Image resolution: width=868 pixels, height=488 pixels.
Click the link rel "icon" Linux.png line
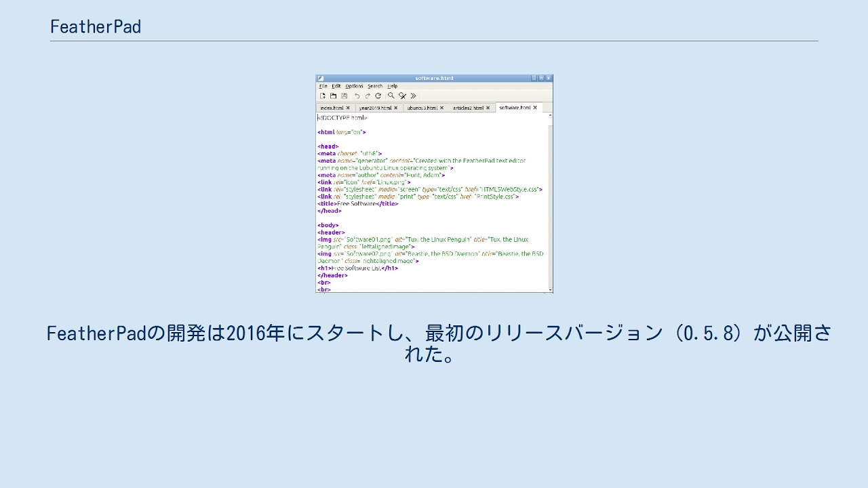pyautogui.click(x=363, y=182)
